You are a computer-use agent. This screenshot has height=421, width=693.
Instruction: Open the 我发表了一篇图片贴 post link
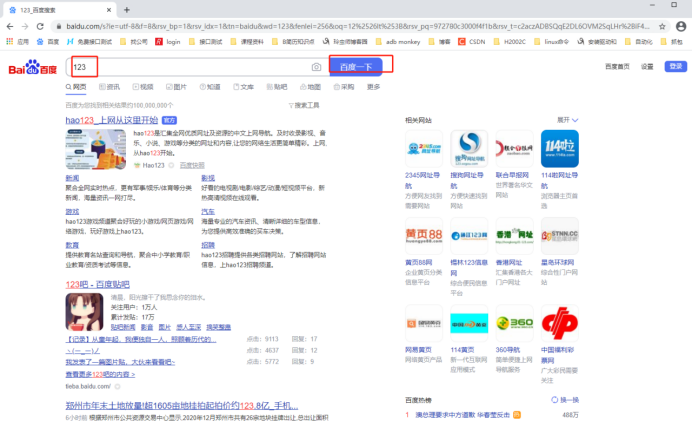point(120,362)
